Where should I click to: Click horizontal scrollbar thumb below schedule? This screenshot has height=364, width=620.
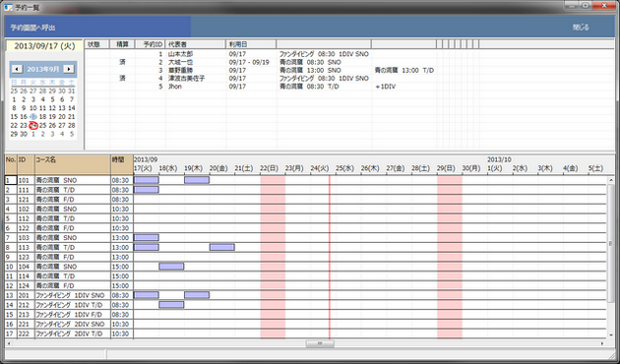pos(320,344)
